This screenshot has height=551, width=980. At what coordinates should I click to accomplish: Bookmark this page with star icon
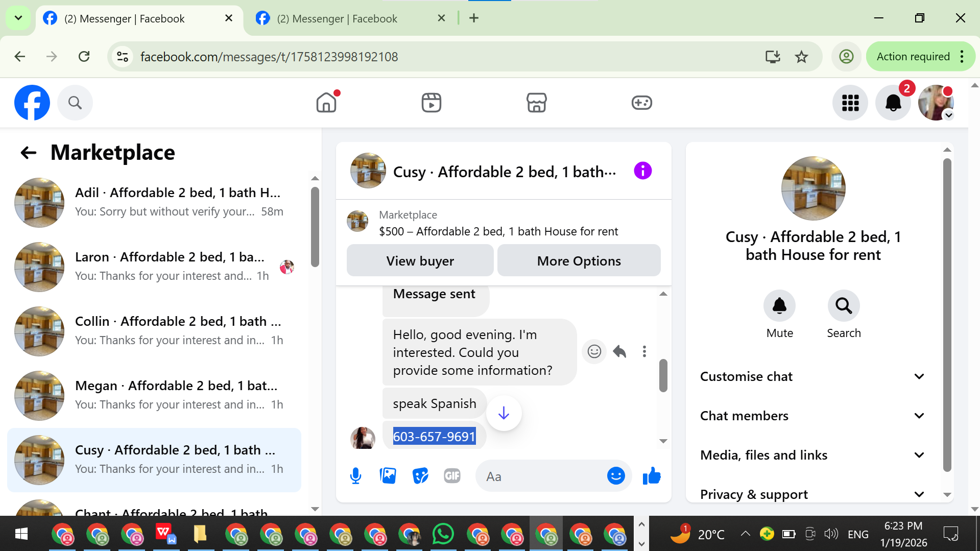802,57
